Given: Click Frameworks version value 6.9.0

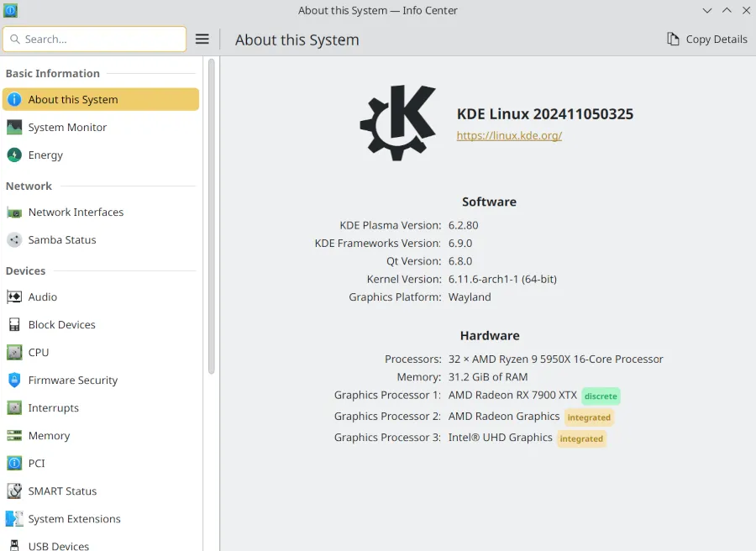Looking at the screenshot, I should click(460, 243).
